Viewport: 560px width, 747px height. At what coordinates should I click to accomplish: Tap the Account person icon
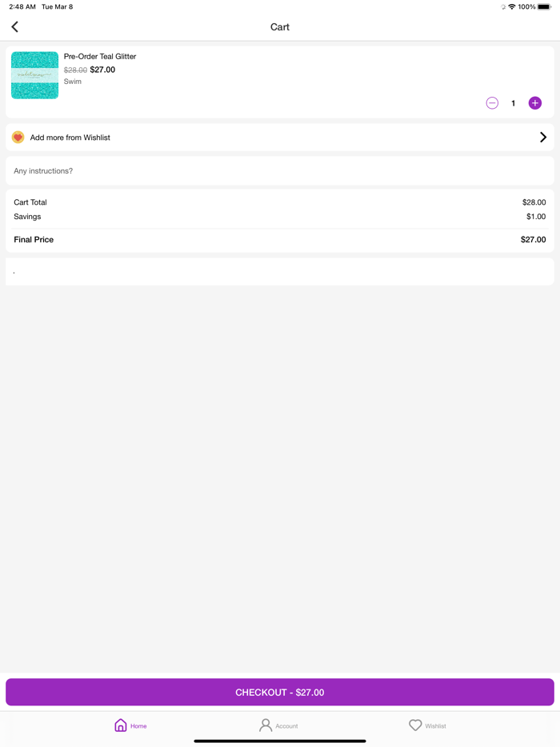[266, 725]
